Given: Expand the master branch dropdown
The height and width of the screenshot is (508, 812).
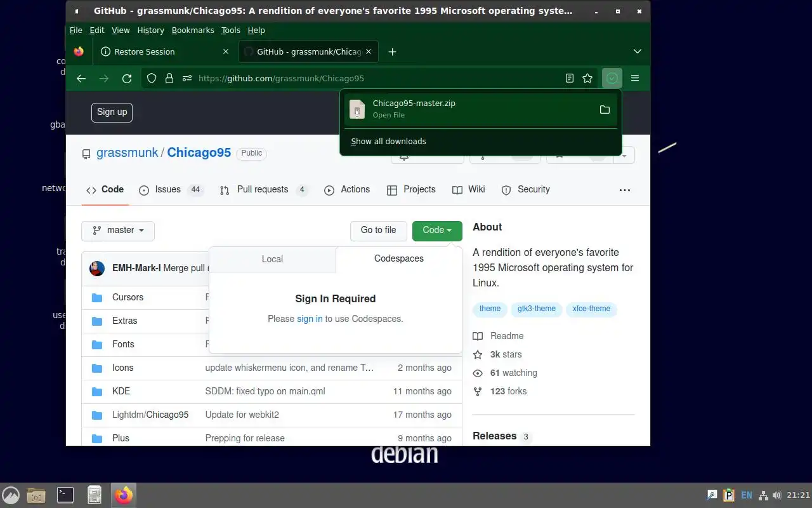Looking at the screenshot, I should point(118,230).
